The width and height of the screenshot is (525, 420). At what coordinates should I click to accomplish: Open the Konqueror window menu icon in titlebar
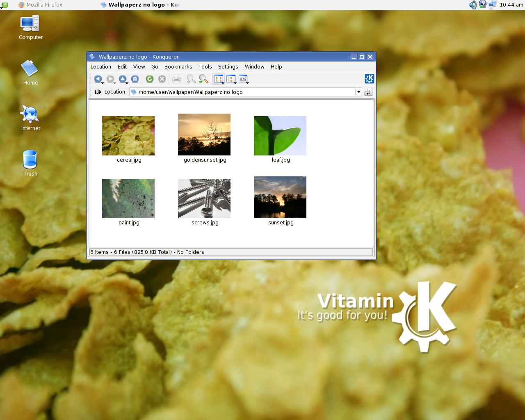point(92,57)
